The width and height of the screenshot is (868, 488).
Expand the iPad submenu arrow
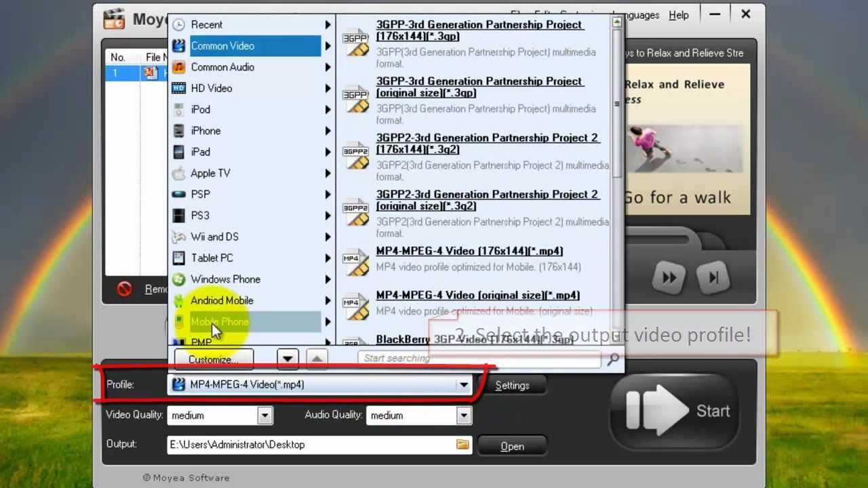328,152
